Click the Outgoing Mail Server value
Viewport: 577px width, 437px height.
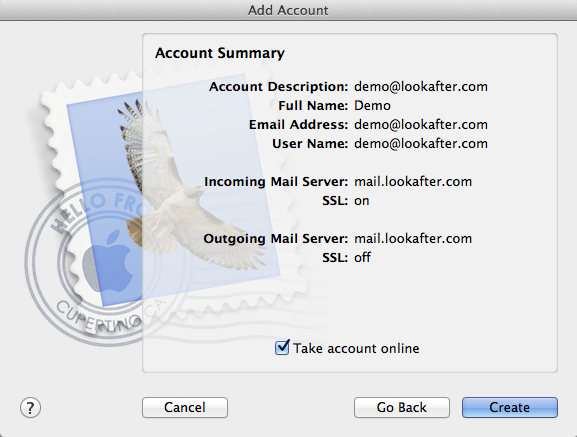coord(413,239)
